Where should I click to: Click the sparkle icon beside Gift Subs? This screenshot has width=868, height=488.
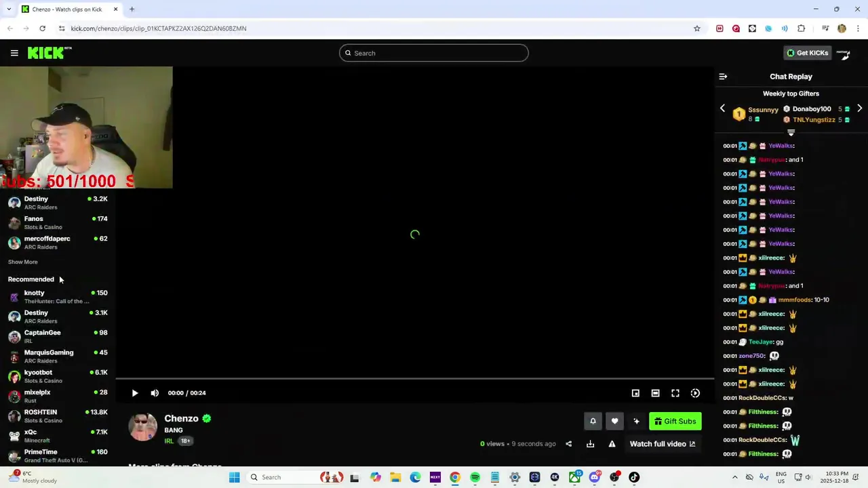click(636, 421)
